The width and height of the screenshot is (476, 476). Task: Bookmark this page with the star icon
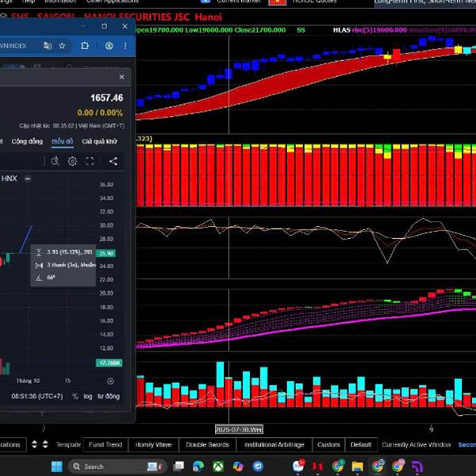point(62,46)
